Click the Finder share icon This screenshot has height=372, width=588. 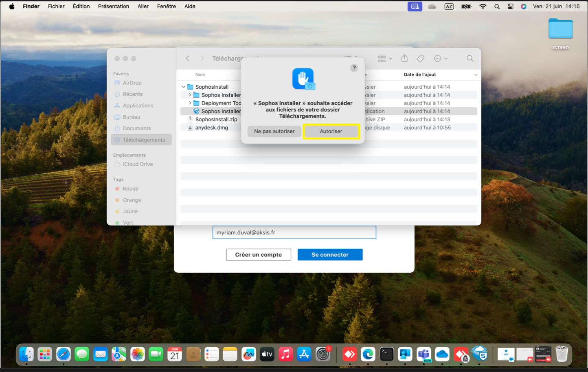(x=404, y=59)
